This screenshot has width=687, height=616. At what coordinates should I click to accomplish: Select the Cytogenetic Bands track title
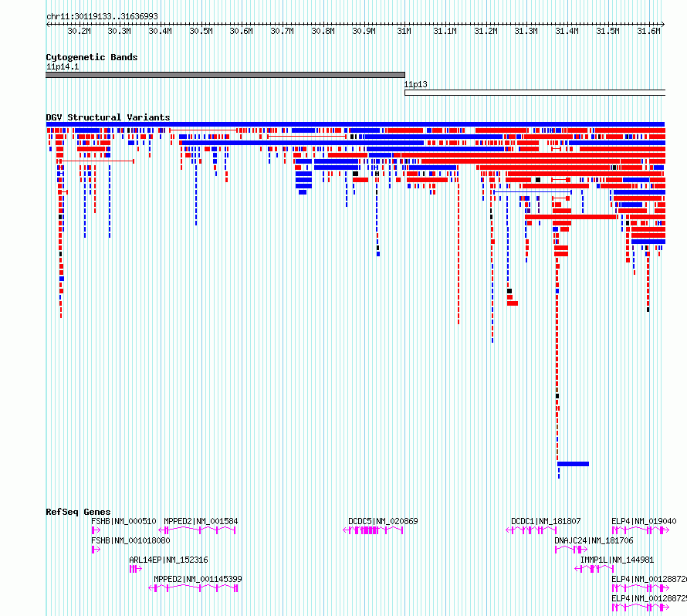(92, 57)
